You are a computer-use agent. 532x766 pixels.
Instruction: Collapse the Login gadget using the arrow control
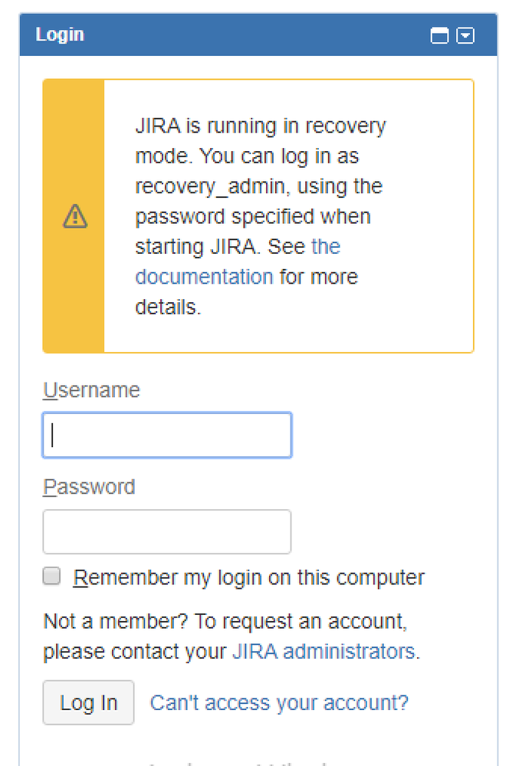click(x=465, y=35)
